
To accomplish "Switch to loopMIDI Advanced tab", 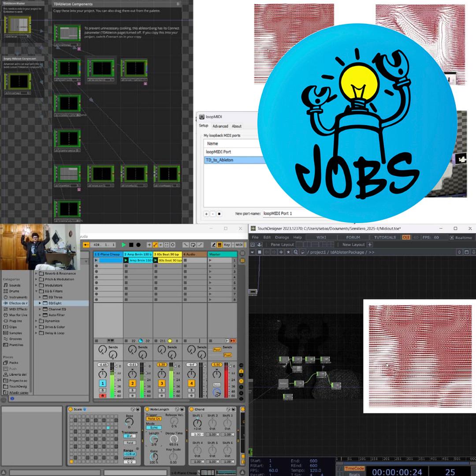I will [220, 126].
